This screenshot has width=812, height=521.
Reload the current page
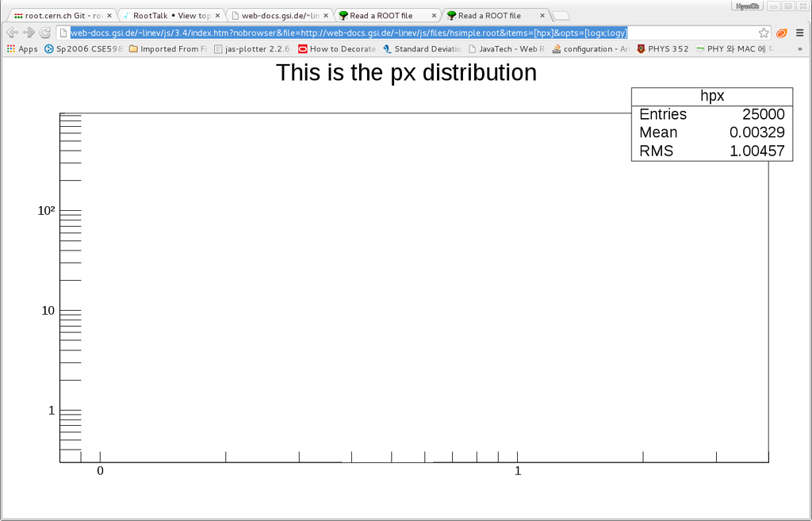pos(46,32)
